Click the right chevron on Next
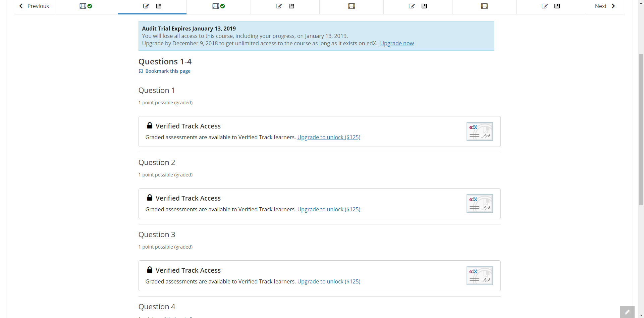The image size is (644, 318). point(613,6)
